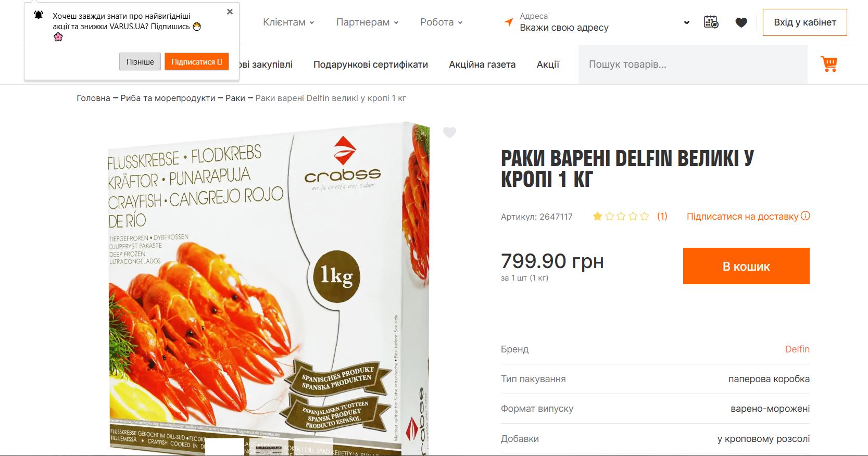This screenshot has width=868, height=456.
Task: Open favorites heart icon in header
Action: tap(741, 22)
